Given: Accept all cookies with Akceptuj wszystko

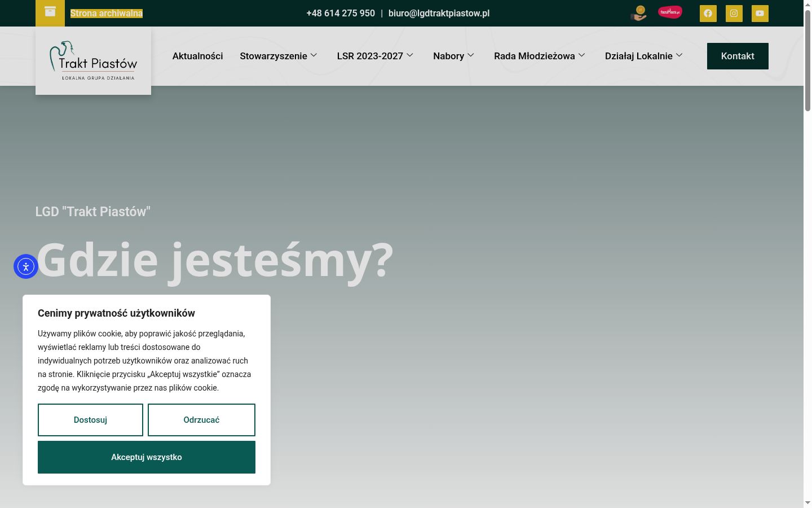Looking at the screenshot, I should coord(147,457).
